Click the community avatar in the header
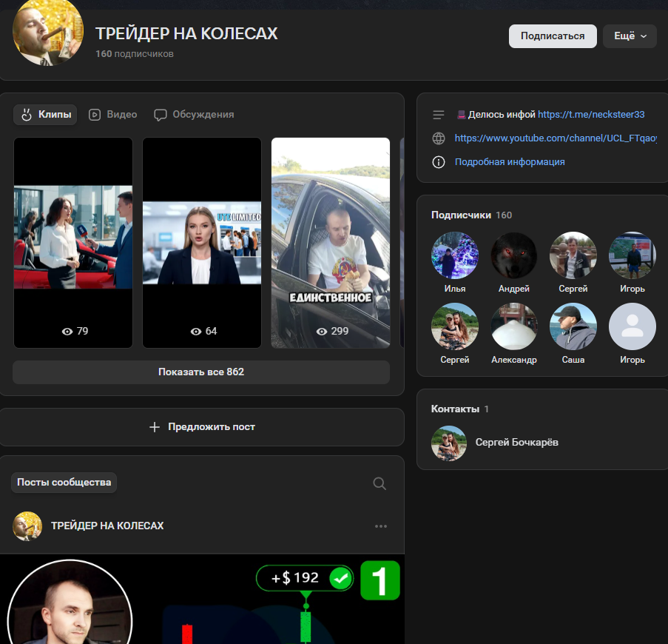Screen dimensions: 668x644 pos(48,34)
